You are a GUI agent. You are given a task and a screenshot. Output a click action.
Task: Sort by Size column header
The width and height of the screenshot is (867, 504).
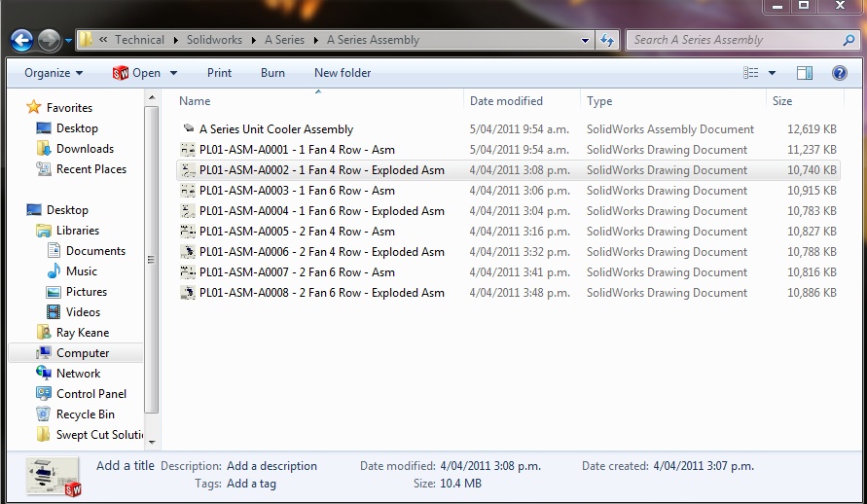781,101
